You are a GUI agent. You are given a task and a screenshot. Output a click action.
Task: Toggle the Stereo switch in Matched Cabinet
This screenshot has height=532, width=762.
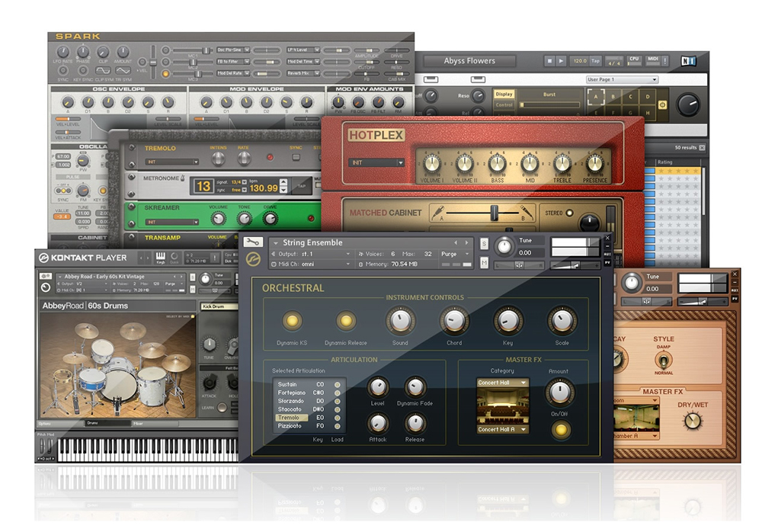click(569, 213)
